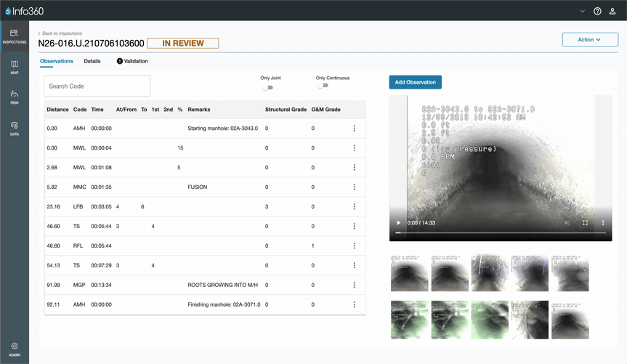The height and width of the screenshot is (364, 627).
Task: Click the help question mark icon
Action: [597, 12]
